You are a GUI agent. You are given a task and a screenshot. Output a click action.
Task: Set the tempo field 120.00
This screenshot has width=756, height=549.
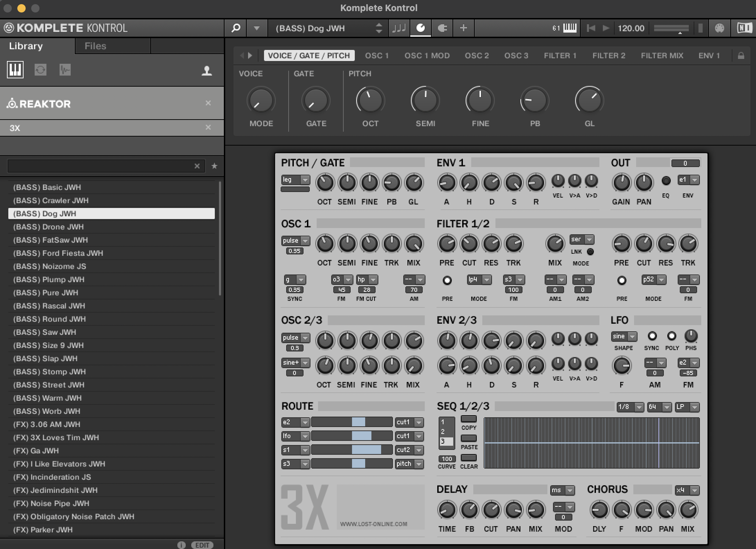(631, 28)
